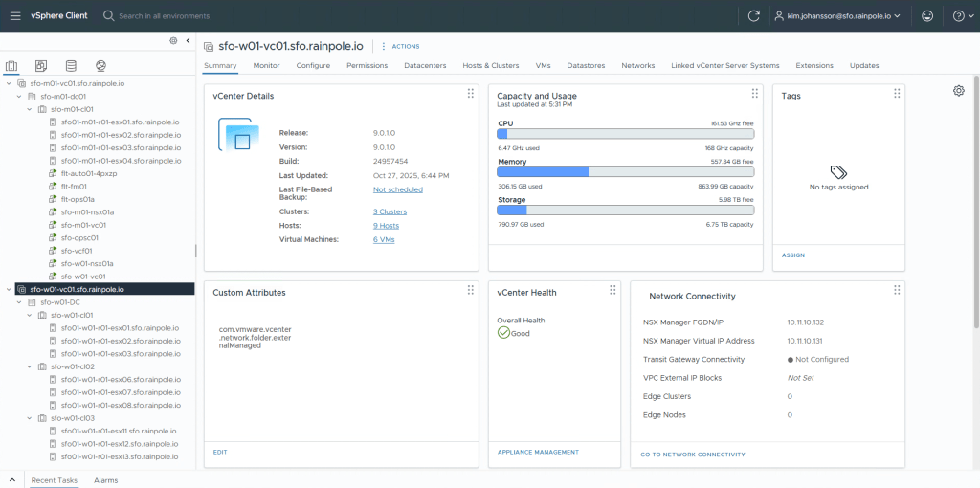Switch to Storage inventory view icon
Viewport: 980px width, 488px height.
tap(71, 66)
